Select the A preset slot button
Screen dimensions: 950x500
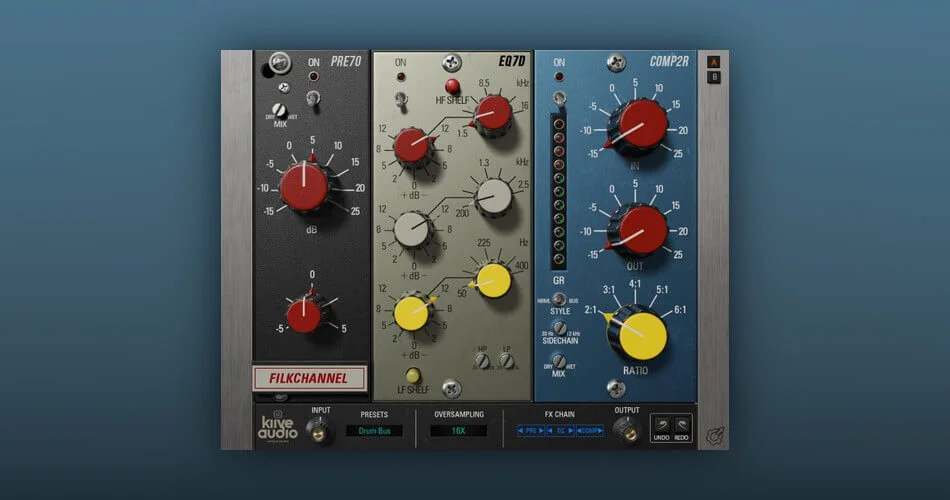714,62
